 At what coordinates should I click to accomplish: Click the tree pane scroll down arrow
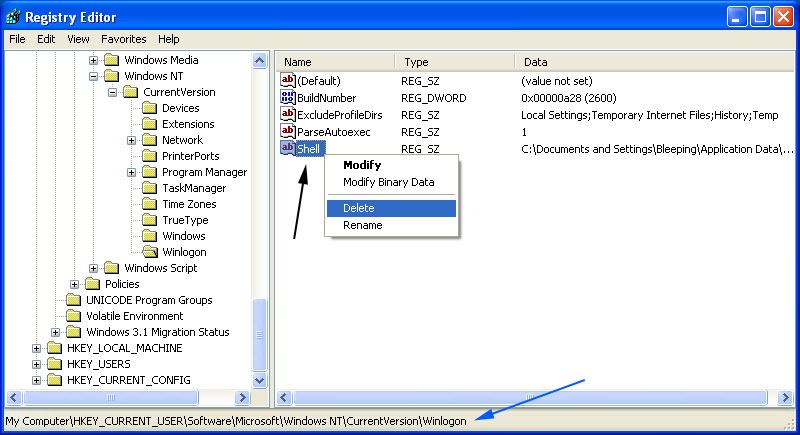click(260, 380)
